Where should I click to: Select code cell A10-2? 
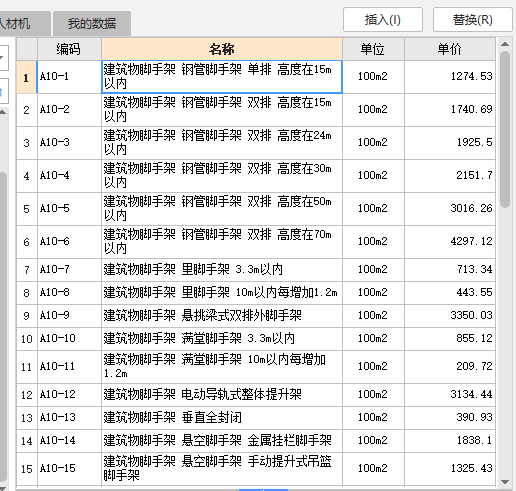[69, 110]
